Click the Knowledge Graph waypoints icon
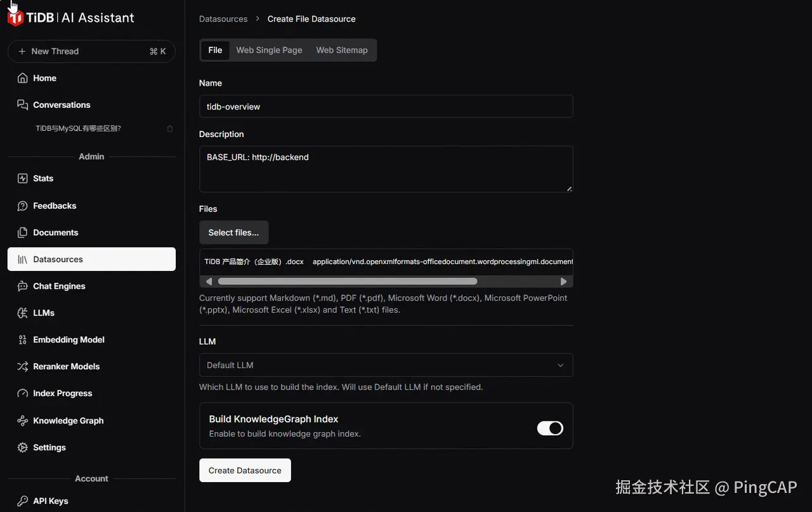 click(23, 421)
